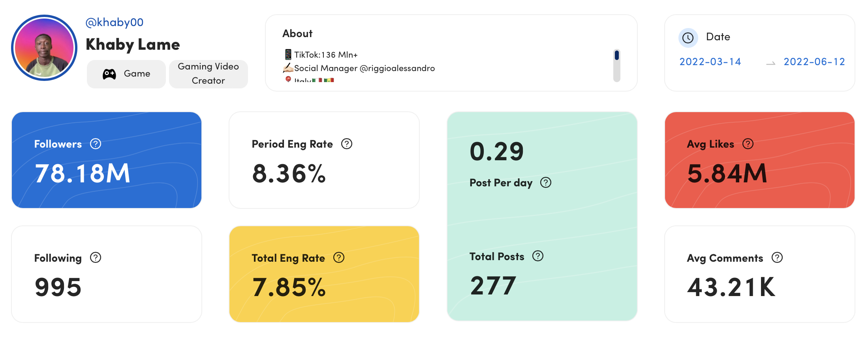
Task: Click the Avg Comments help icon
Action: [x=777, y=258]
